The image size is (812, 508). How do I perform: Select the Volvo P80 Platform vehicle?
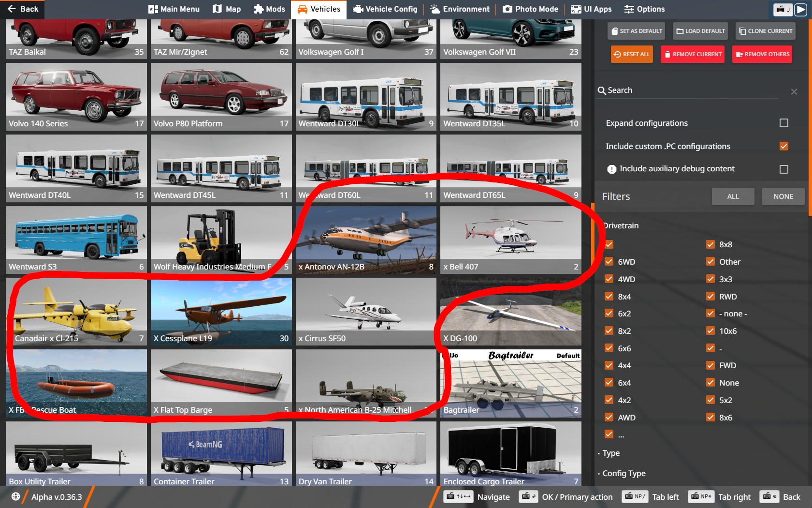tap(221, 97)
